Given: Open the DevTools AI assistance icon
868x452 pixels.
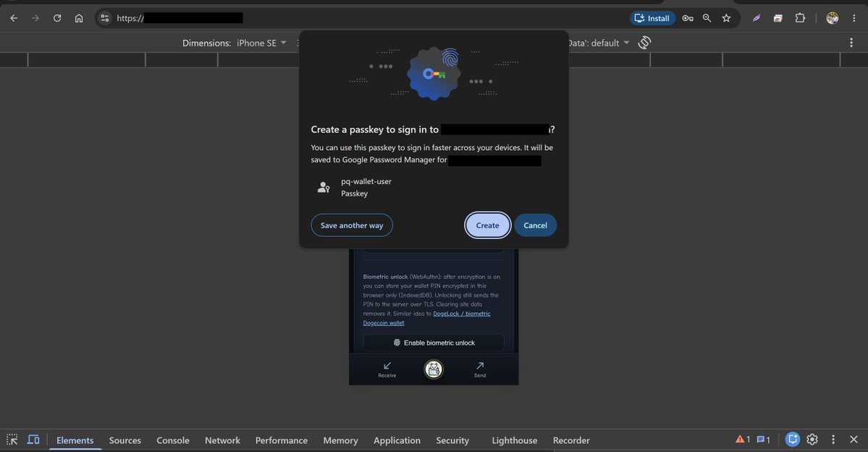Looking at the screenshot, I should point(793,440).
